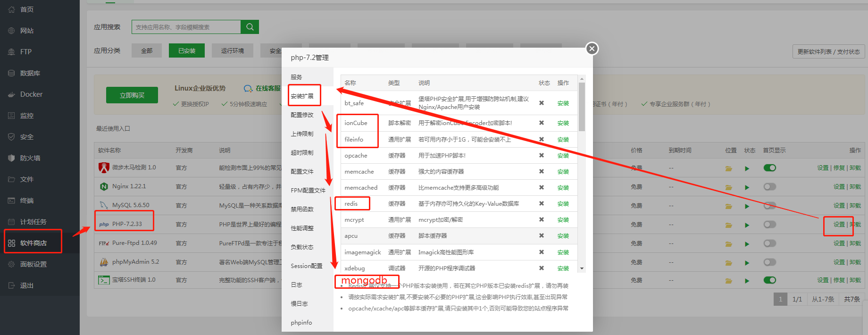The image size is (868, 335).
Task: Click the 立即购买 button
Action: 132,95
